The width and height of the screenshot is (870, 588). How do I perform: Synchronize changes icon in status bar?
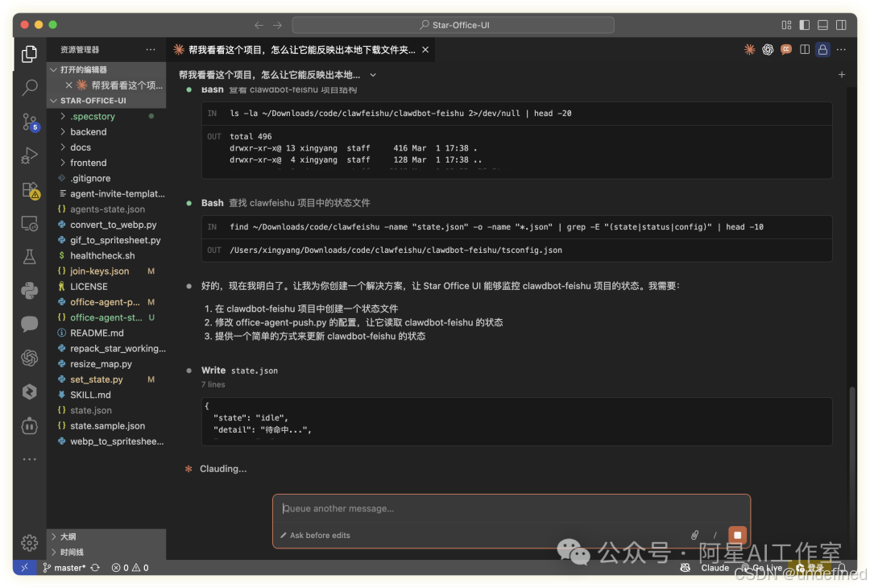[x=95, y=568]
